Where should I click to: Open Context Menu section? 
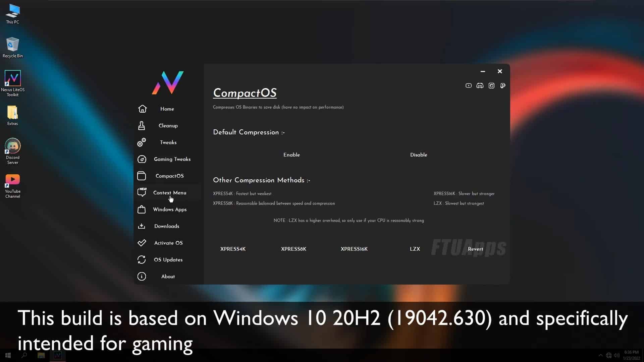[x=169, y=192]
